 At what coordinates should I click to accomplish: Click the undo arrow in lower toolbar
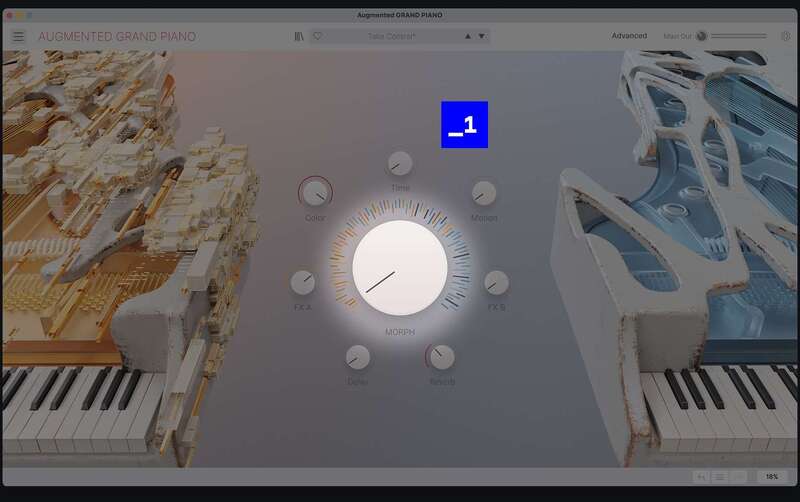[702, 476]
